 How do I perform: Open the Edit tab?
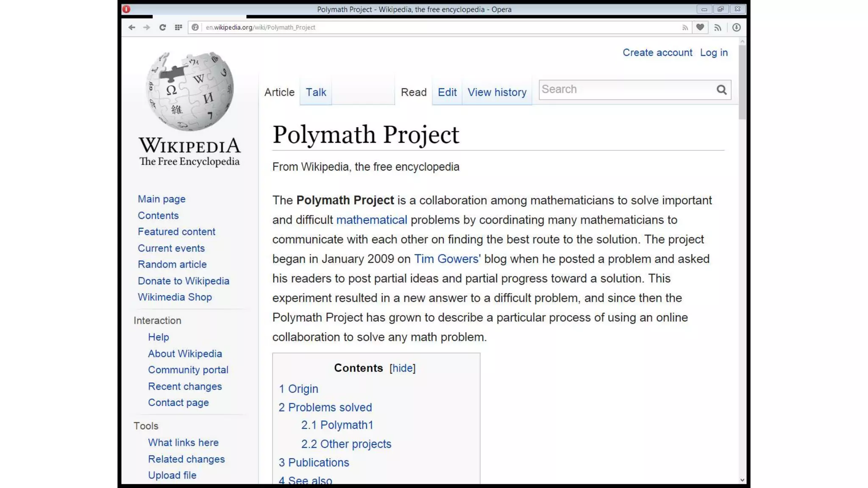(x=447, y=92)
